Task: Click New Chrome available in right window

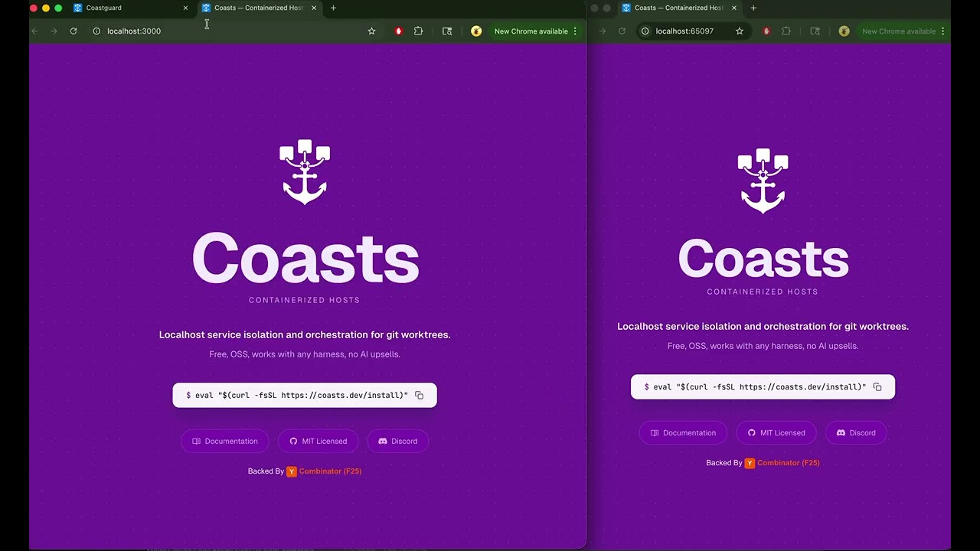Action: coord(899,31)
